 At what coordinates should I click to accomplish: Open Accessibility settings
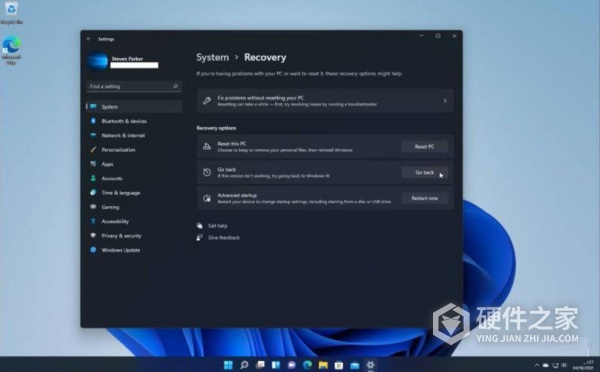(x=134, y=221)
